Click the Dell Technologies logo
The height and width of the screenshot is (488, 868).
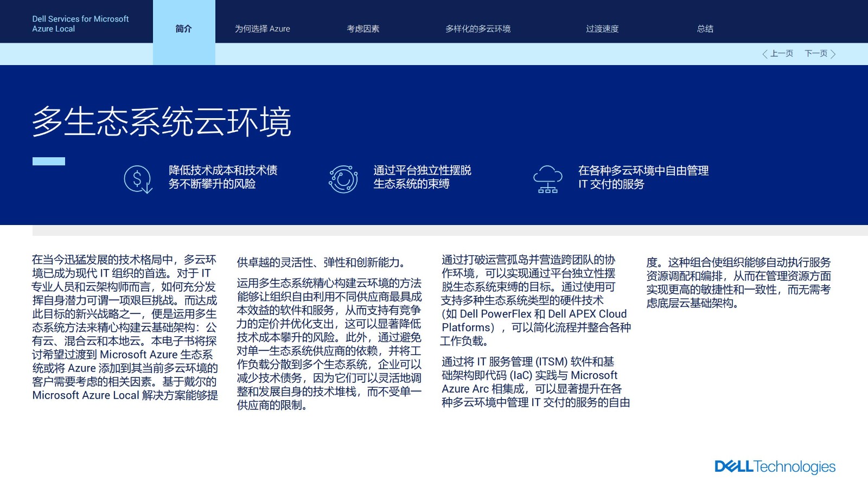pos(775,467)
